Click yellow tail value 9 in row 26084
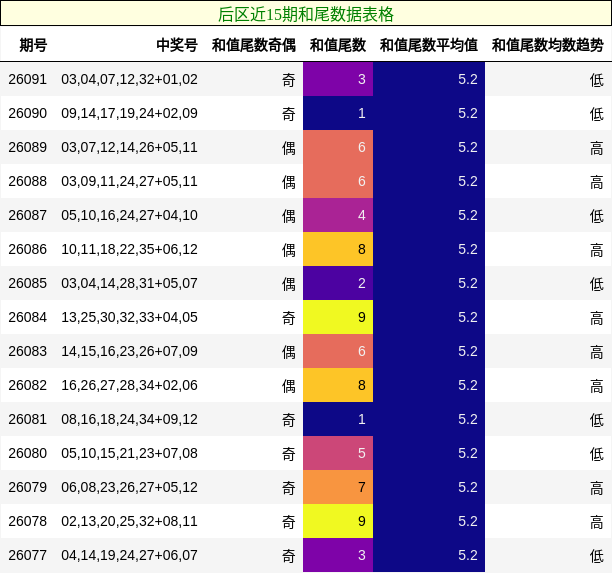 click(x=338, y=317)
